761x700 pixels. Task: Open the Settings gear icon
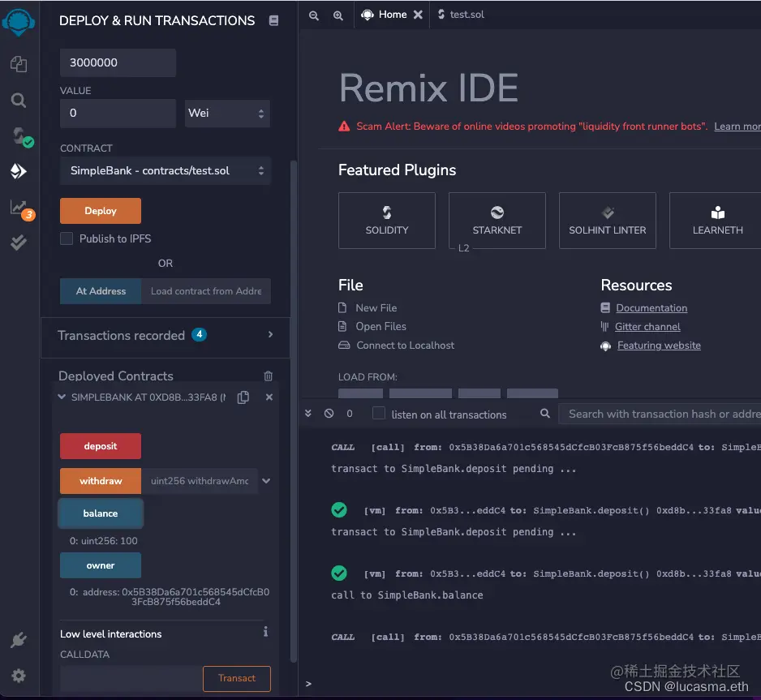tap(19, 676)
